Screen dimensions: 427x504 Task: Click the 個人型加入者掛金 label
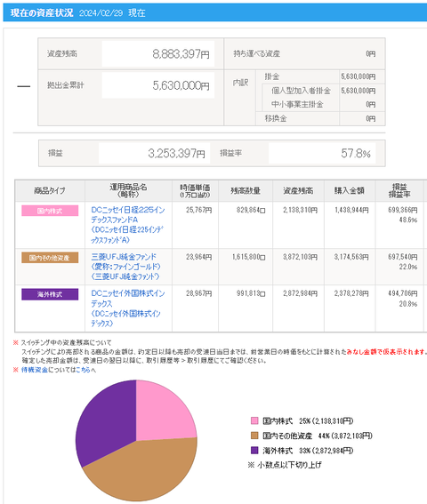(301, 91)
